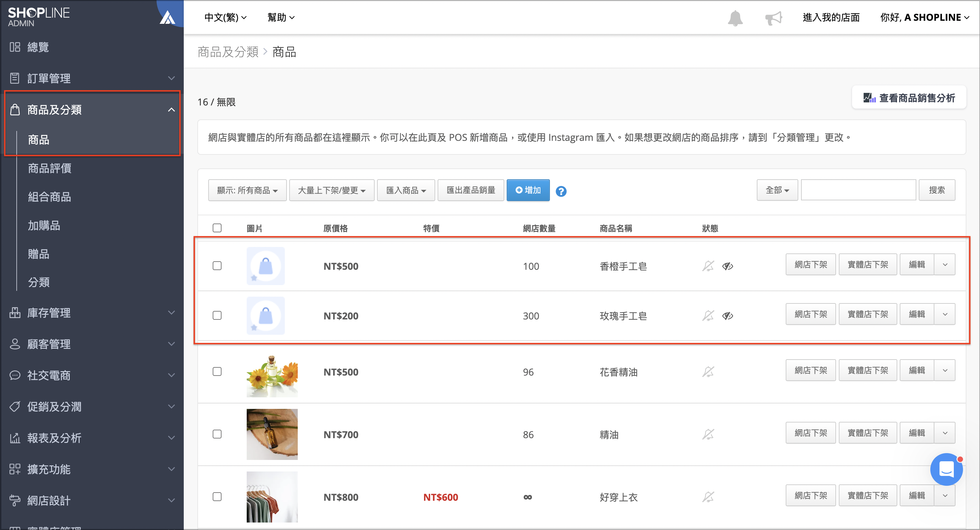980x530 pixels.
Task: Click the muted bell icon for 香橙手工皂
Action: tap(708, 266)
